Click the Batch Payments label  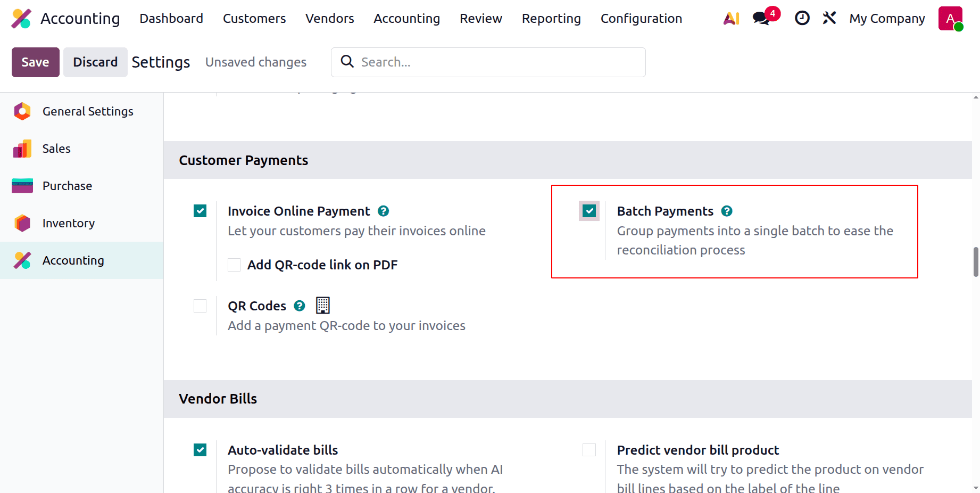pos(665,211)
